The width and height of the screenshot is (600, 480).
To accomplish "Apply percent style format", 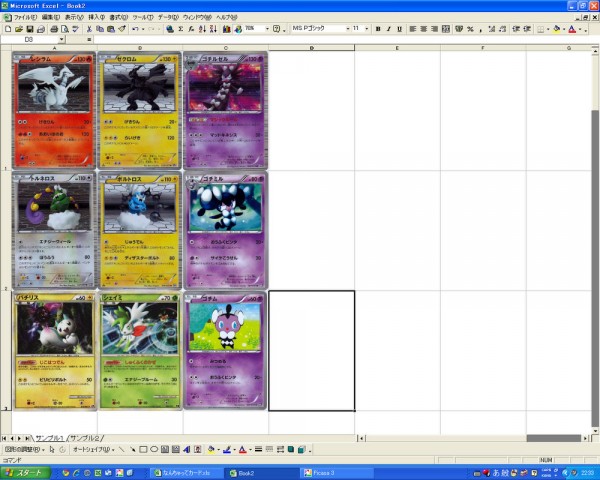I will click(x=470, y=29).
